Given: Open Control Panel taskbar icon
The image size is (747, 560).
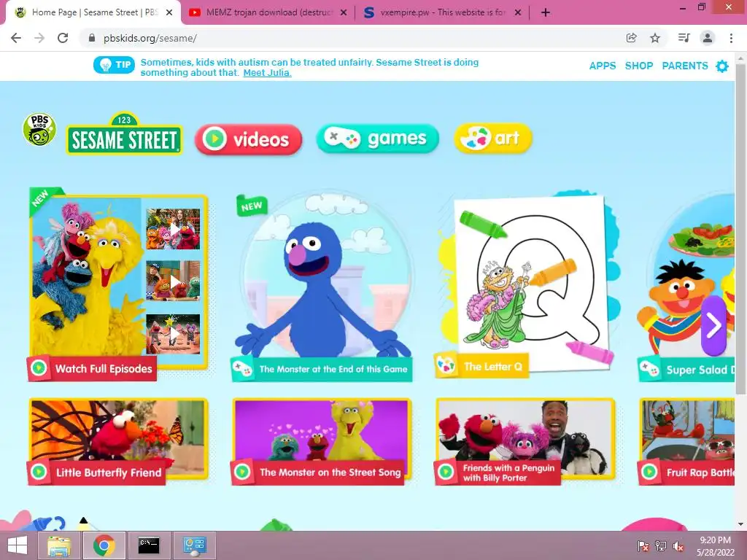Looking at the screenshot, I should (x=194, y=545).
